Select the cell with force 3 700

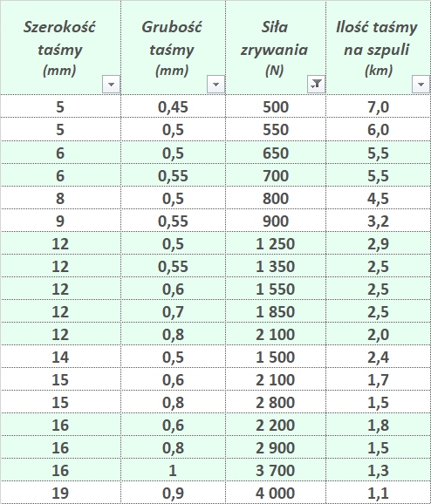click(x=276, y=470)
